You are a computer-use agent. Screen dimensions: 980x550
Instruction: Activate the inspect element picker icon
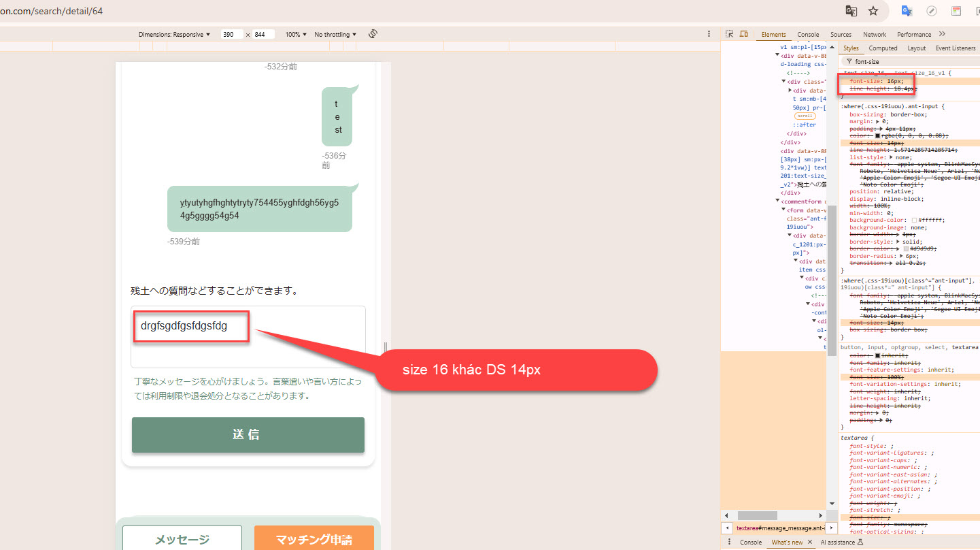(x=730, y=34)
